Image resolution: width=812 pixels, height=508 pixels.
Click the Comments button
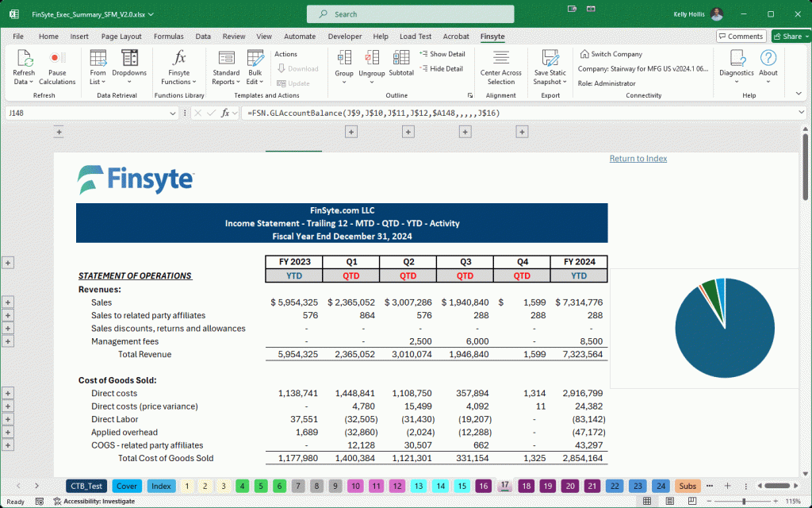(741, 37)
